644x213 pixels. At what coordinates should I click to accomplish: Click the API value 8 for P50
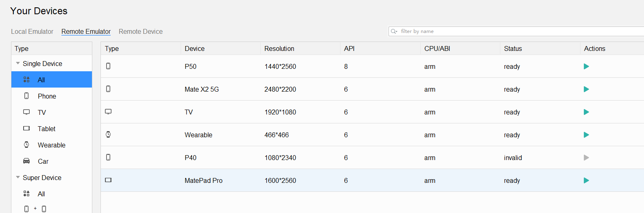(346, 66)
